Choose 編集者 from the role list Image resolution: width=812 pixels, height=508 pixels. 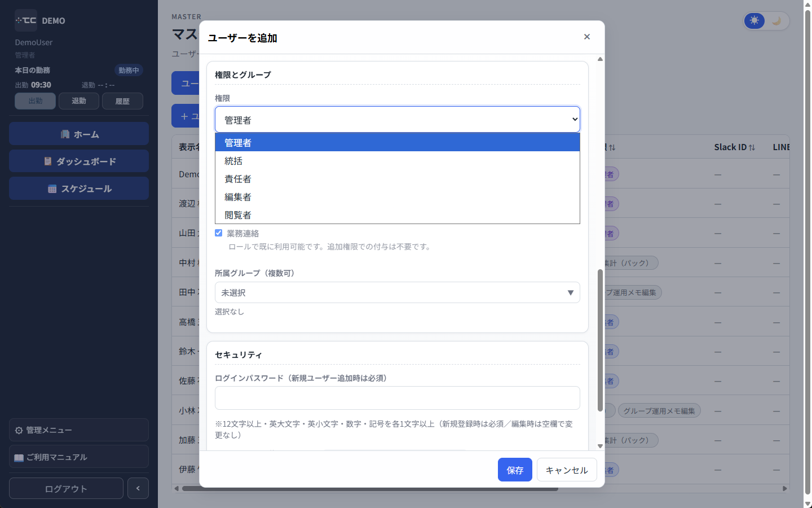click(398, 197)
